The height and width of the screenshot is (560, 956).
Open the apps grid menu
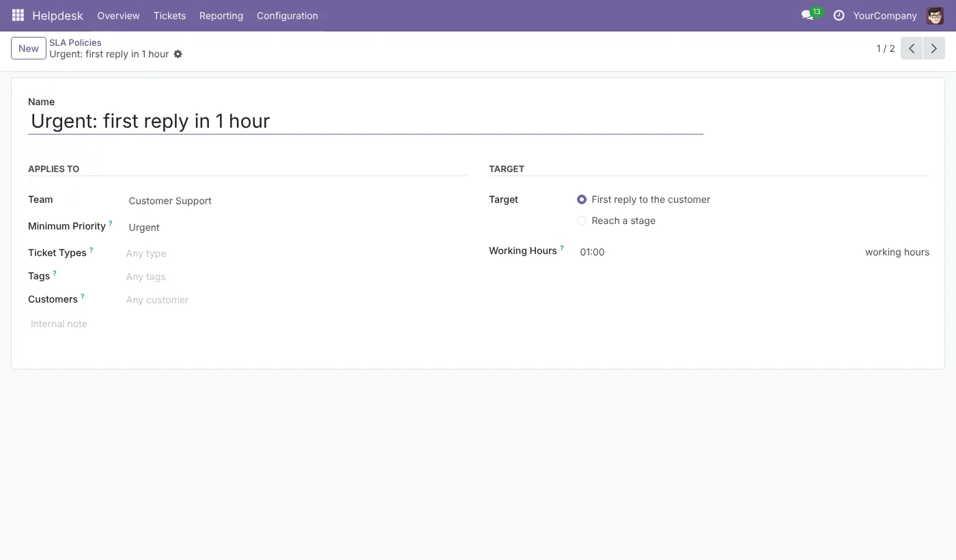(18, 15)
